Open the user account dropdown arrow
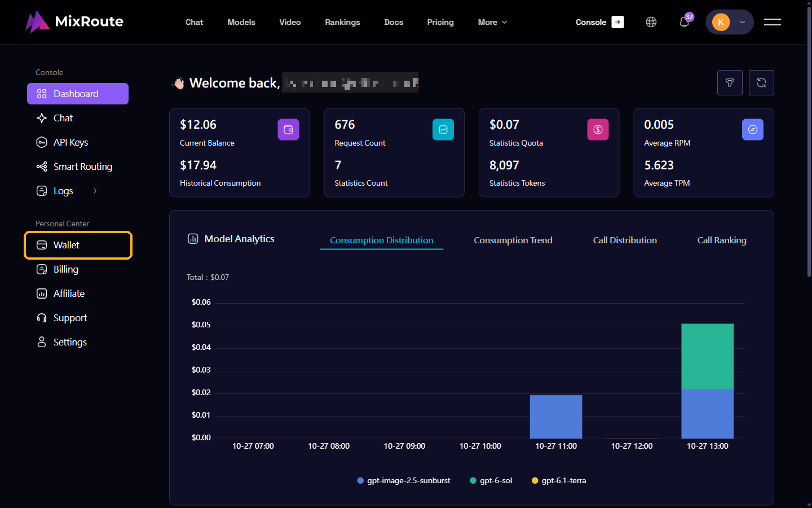The image size is (812, 508). pyautogui.click(x=743, y=22)
